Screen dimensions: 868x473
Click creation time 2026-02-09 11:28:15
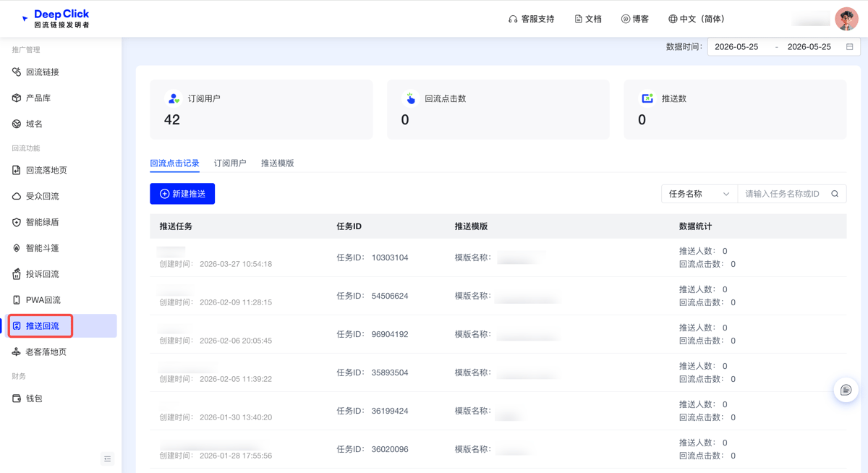pos(236,302)
